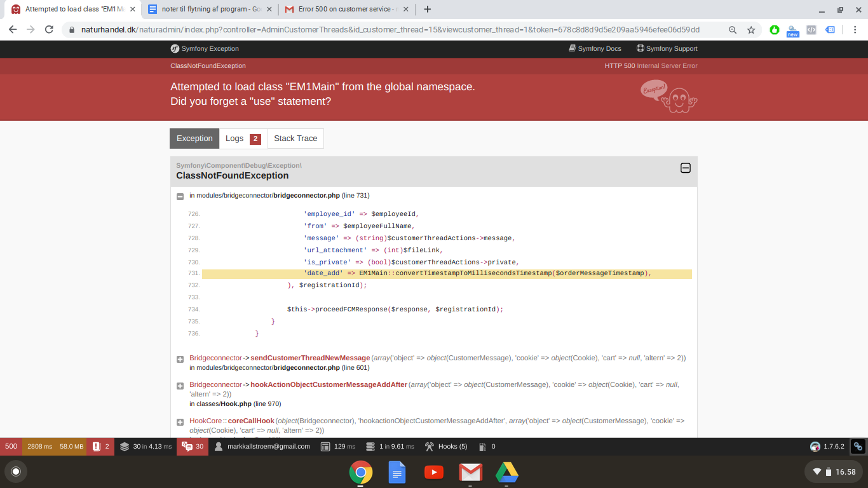Click the address bar URL field
The height and width of the screenshot is (488, 868).
[x=391, y=30]
